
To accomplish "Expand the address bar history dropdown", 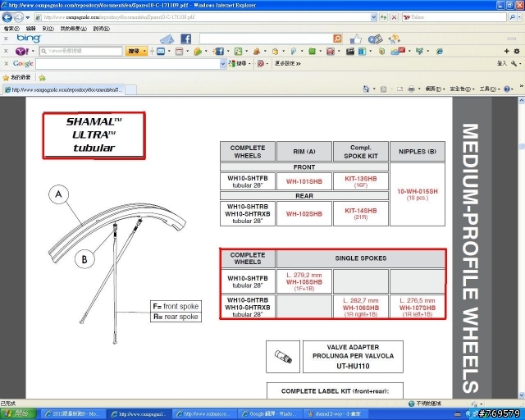I will (374, 17).
